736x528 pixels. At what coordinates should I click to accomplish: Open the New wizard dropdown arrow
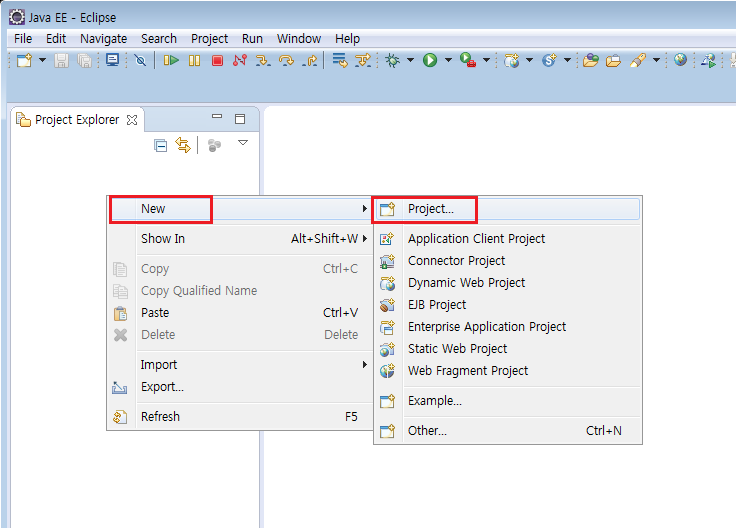click(x=42, y=60)
